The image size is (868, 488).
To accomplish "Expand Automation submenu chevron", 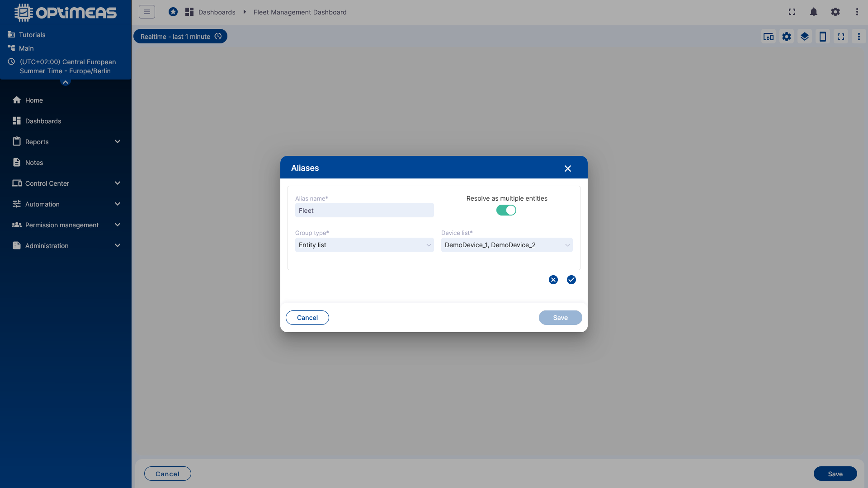I will tap(118, 204).
